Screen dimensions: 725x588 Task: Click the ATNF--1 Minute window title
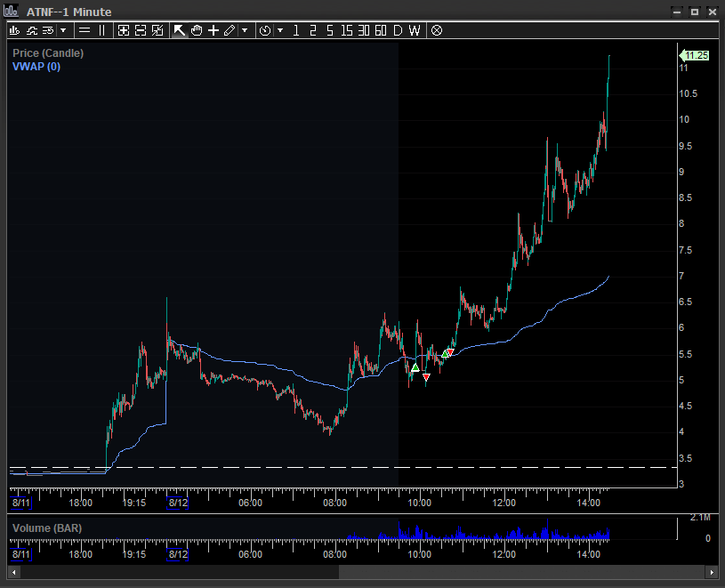pos(68,12)
